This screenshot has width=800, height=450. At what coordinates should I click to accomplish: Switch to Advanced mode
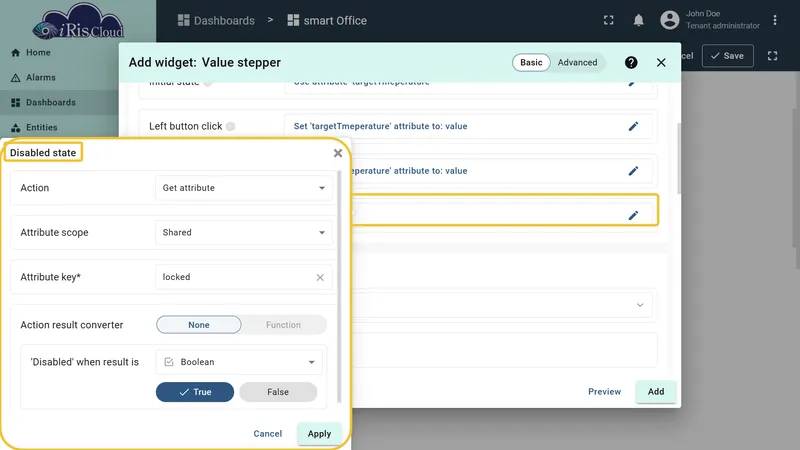tap(577, 62)
